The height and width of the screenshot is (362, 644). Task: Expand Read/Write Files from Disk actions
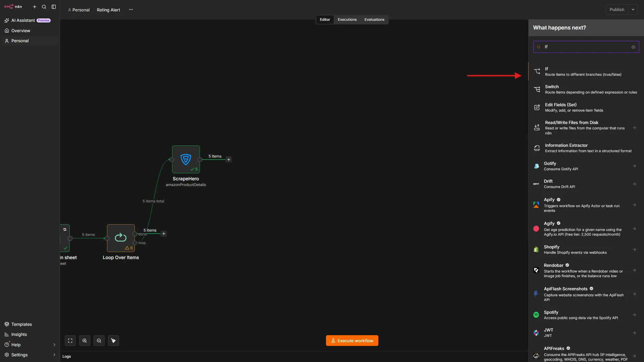pos(634,128)
